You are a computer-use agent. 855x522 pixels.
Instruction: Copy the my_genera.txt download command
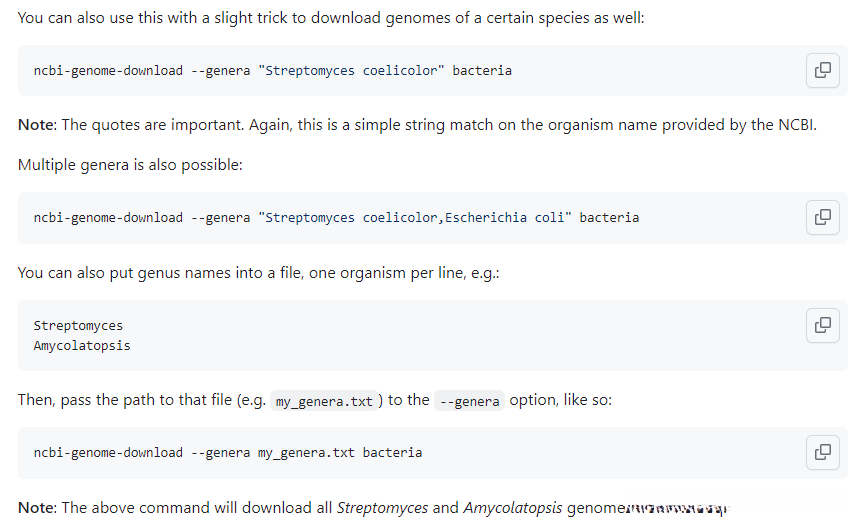(822, 452)
